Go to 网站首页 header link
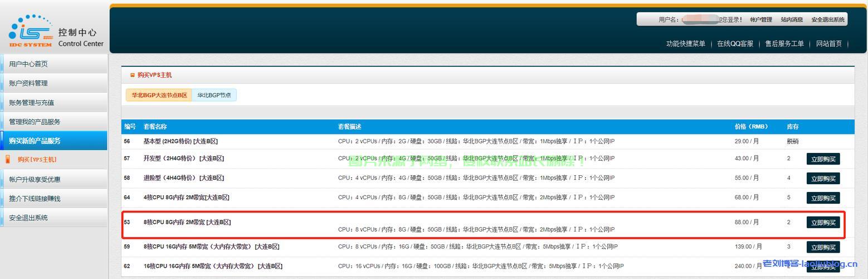This screenshot has height=279, width=868. point(829,44)
